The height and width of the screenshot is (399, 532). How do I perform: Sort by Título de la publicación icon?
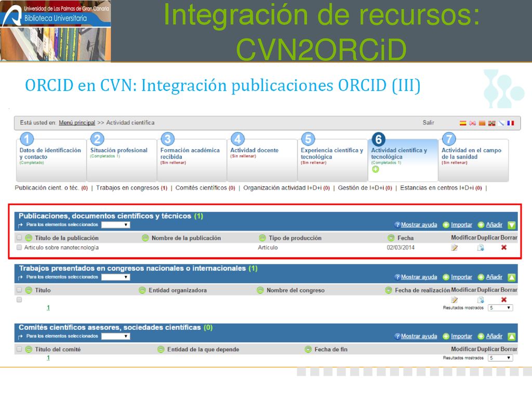[29, 238]
